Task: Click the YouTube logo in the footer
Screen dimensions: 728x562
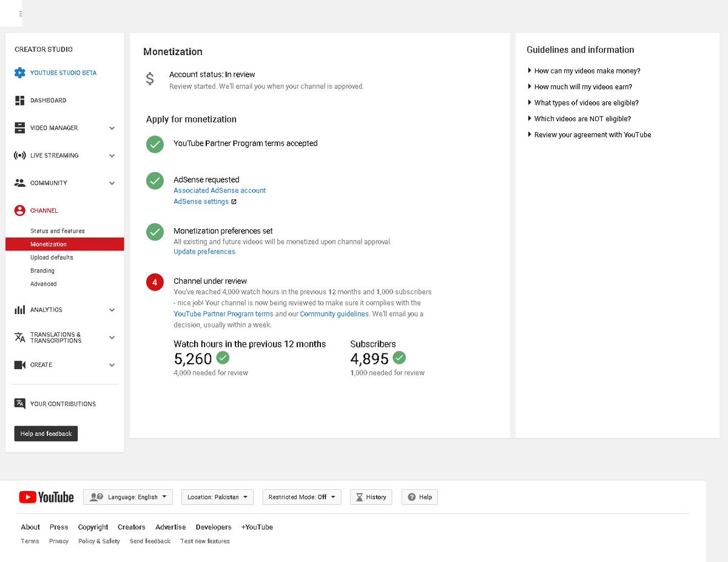Action: [46, 497]
